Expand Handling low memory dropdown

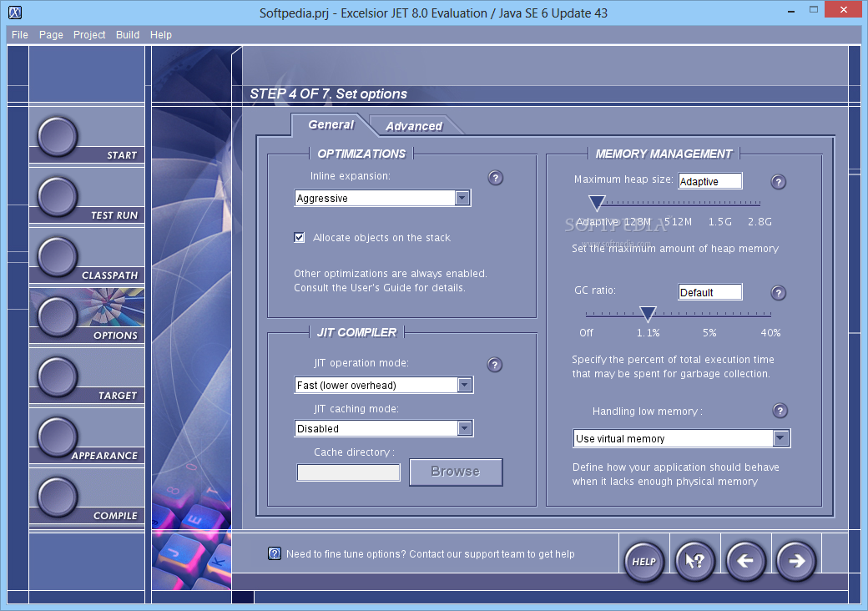pos(780,438)
